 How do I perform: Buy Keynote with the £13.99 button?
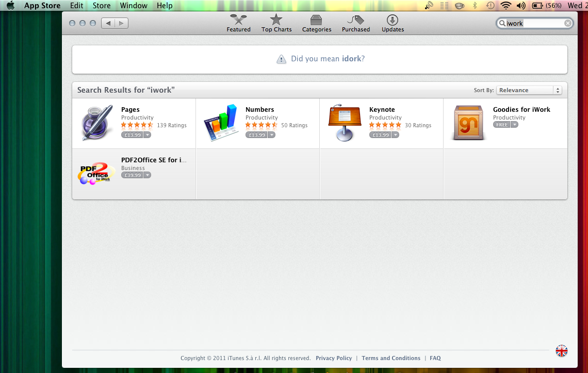pos(380,135)
